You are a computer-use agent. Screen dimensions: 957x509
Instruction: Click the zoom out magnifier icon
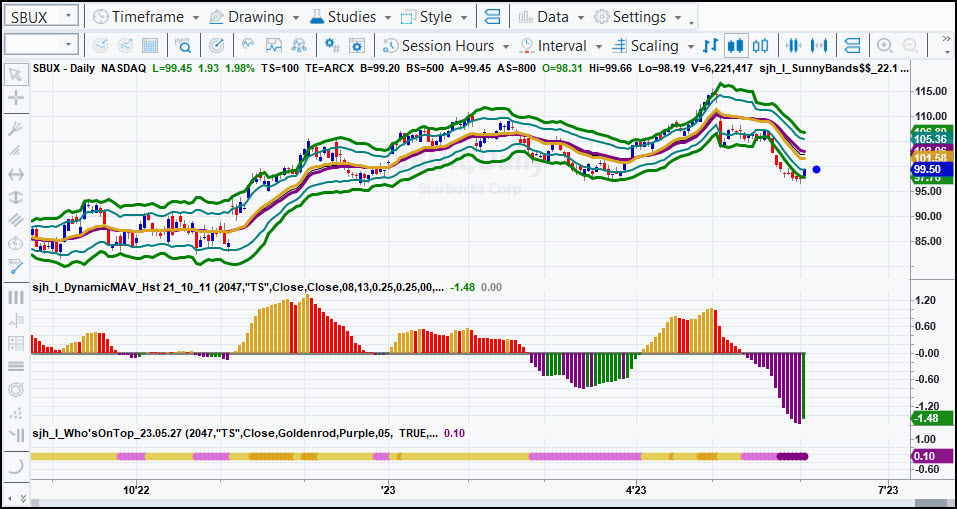pyautogui.click(x=910, y=46)
